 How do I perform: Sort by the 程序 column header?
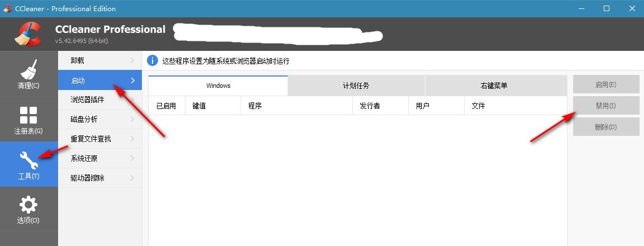(297, 106)
